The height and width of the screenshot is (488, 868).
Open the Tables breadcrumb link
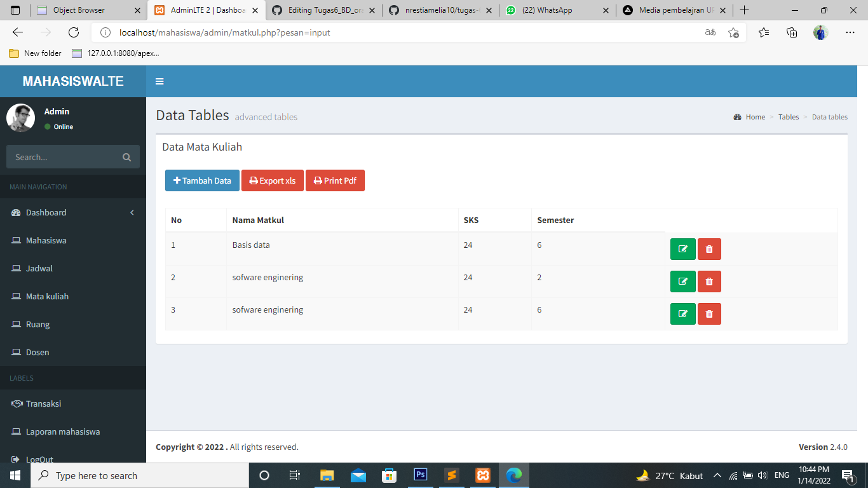click(x=788, y=116)
